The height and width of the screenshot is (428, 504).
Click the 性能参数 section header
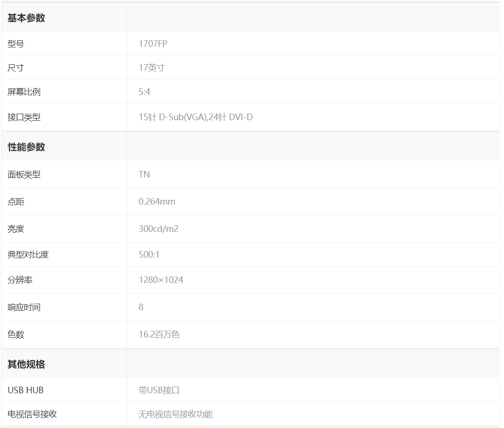[x=26, y=147]
